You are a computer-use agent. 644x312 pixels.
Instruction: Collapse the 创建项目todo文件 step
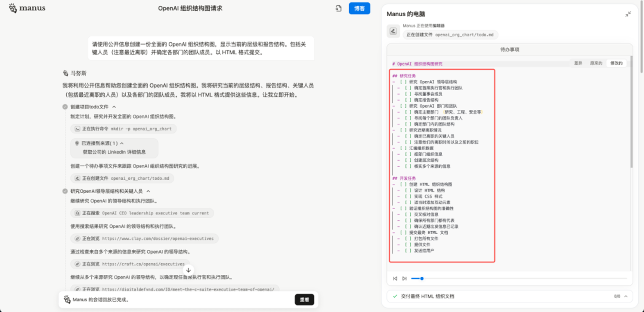pos(114,107)
